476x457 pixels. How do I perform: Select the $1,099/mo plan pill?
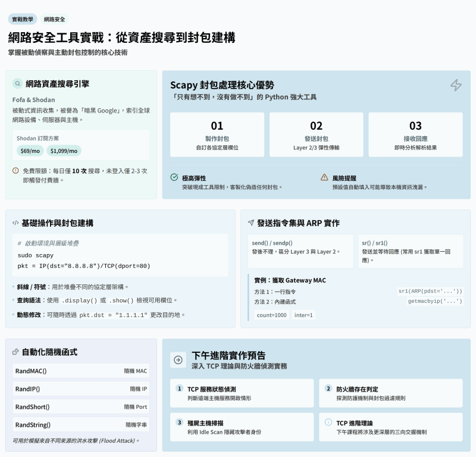point(64,151)
